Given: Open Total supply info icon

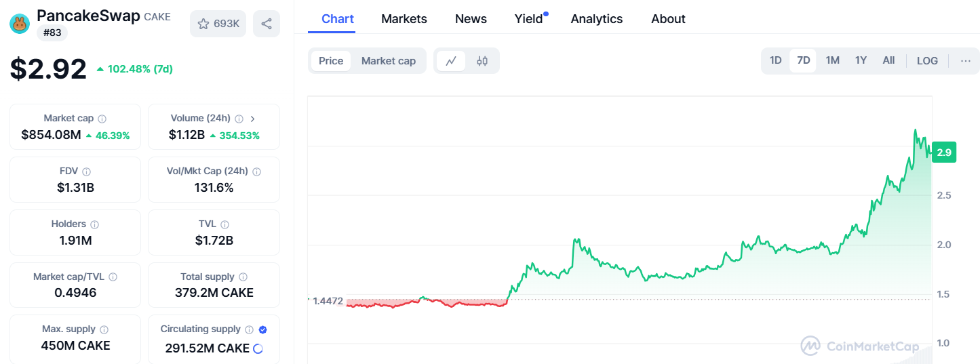Looking at the screenshot, I should (x=243, y=277).
